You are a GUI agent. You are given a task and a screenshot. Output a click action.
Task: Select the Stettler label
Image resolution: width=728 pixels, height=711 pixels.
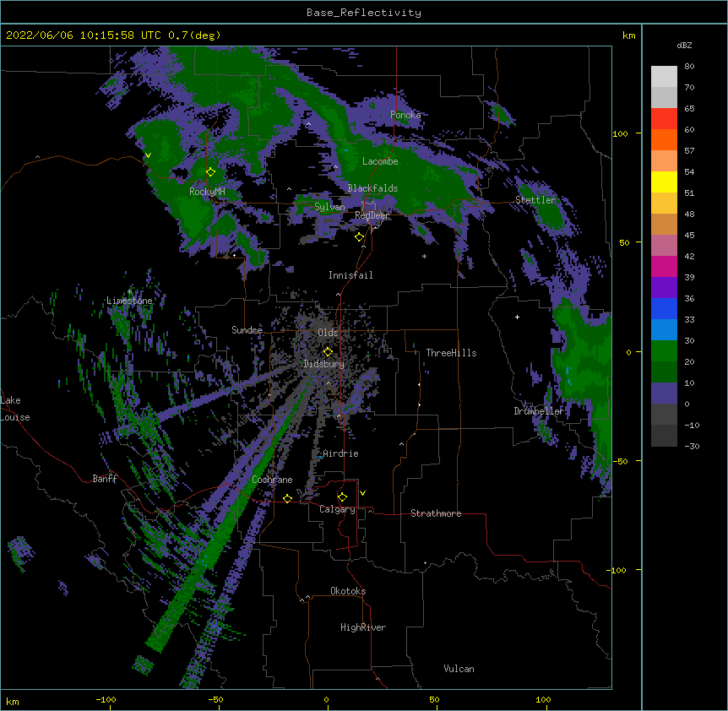point(535,200)
